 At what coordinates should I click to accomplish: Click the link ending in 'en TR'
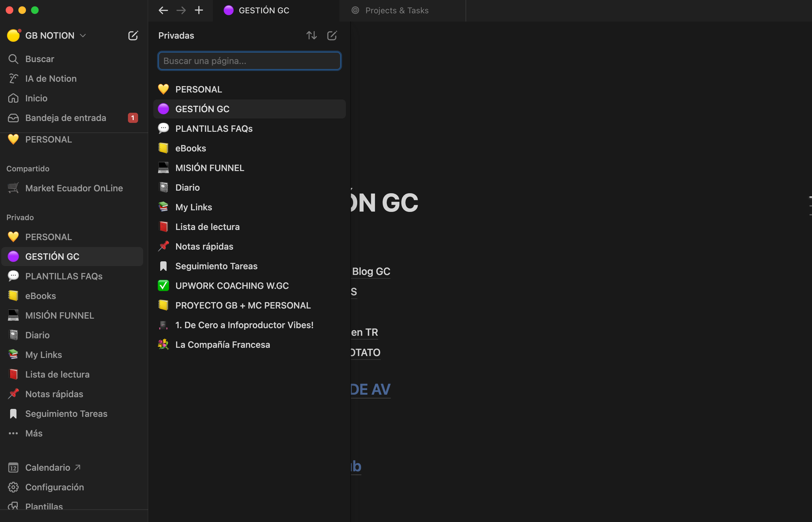click(x=364, y=333)
